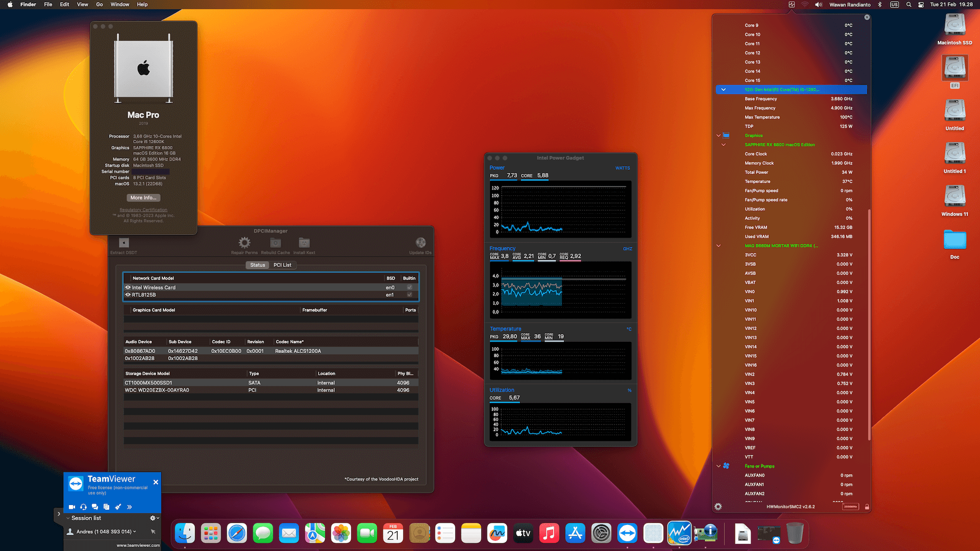Collapse the Fans or Pumps section
This screenshot has width=980, height=551.
pyautogui.click(x=719, y=466)
